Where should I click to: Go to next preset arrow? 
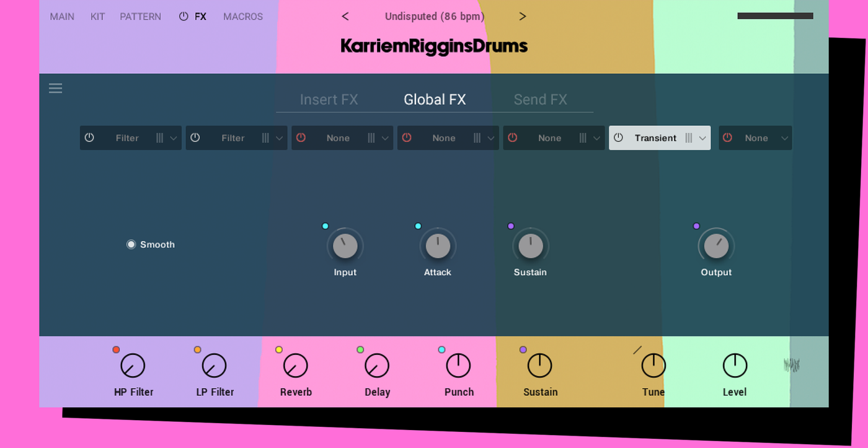(x=523, y=17)
